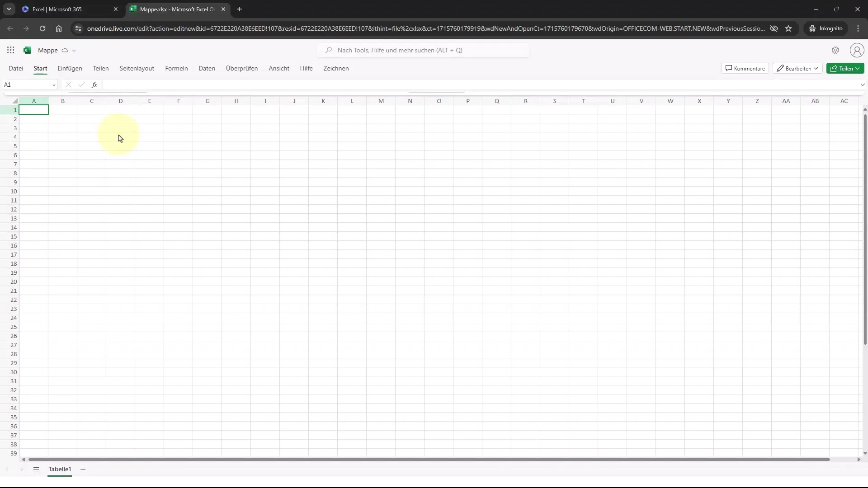Focus the 'Nach Tools, Hilfe und mehr suchen' box

click(x=423, y=50)
